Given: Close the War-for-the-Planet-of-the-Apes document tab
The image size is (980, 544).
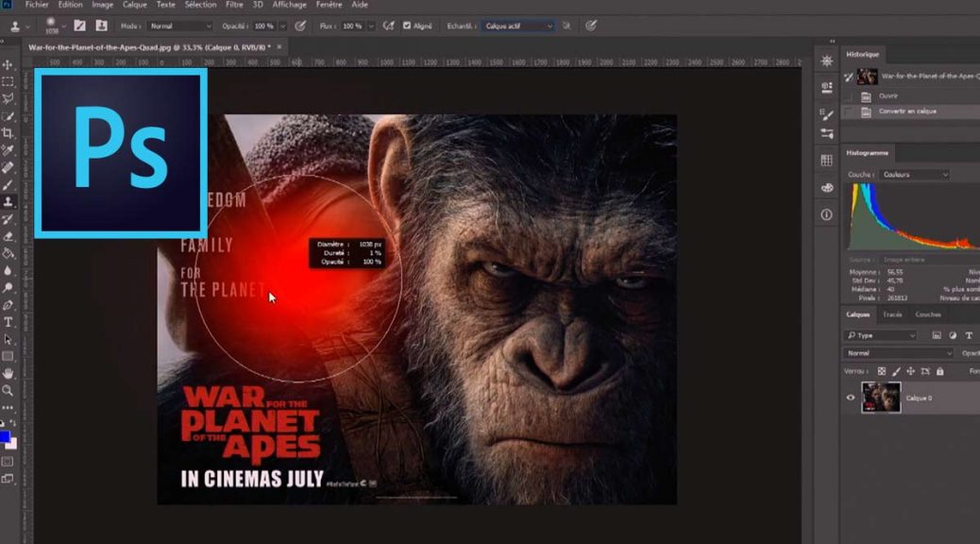Looking at the screenshot, I should coord(279,47).
